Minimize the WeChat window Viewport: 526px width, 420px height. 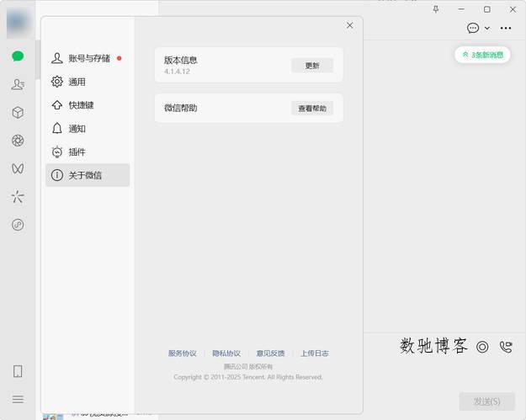pyautogui.click(x=461, y=9)
